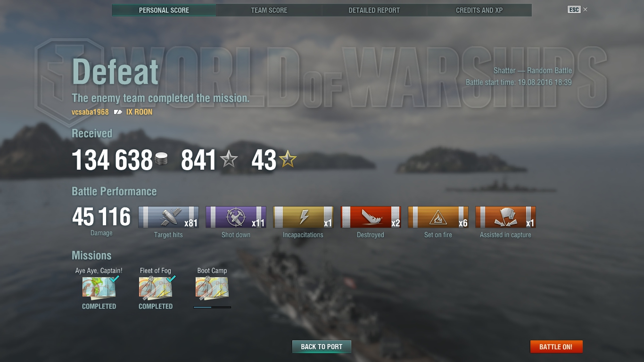Image resolution: width=644 pixels, height=362 pixels.
Task: Click the Shot down ribbon icon
Action: (236, 217)
